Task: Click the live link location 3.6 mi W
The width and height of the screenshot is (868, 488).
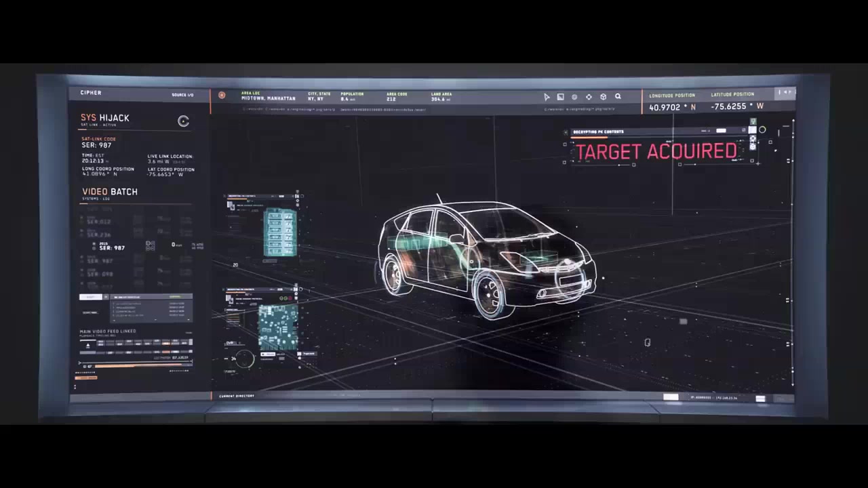Action: point(159,161)
